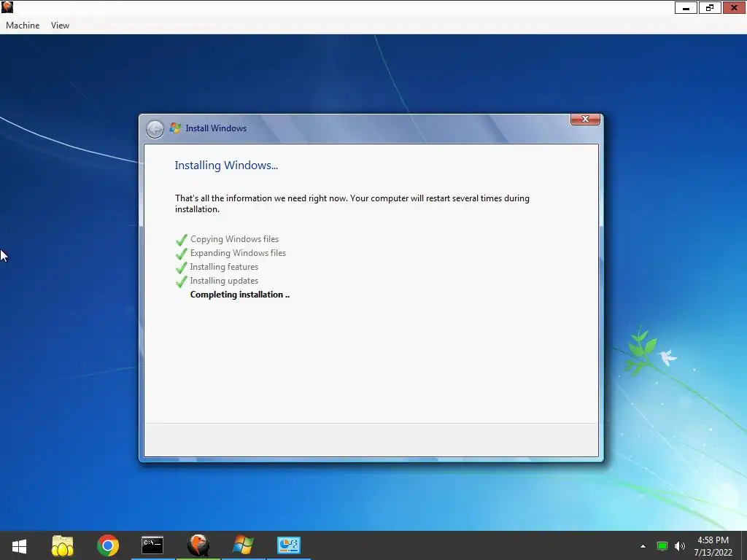The image size is (747, 560).
Task: Click the 'Install Windows' title text
Action: point(216,128)
